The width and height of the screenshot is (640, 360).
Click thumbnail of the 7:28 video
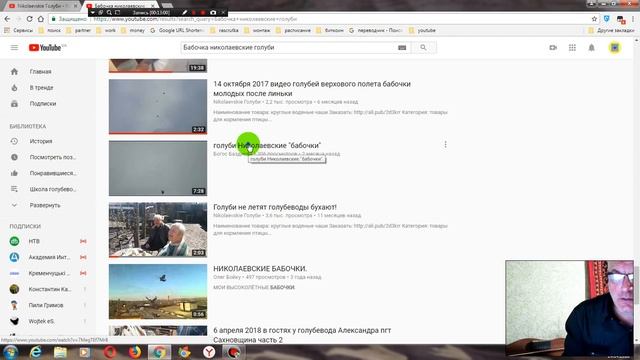click(158, 168)
